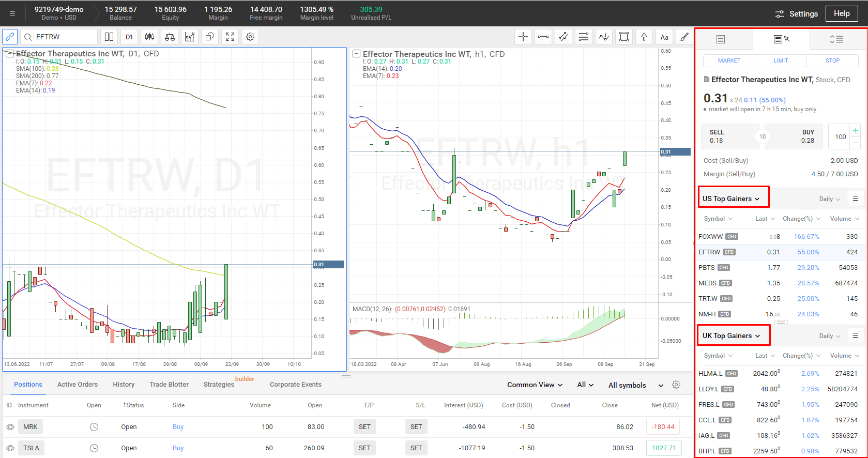Screen dimensions: 868x458
Task: Open the indicators chart icon
Action: point(190,37)
